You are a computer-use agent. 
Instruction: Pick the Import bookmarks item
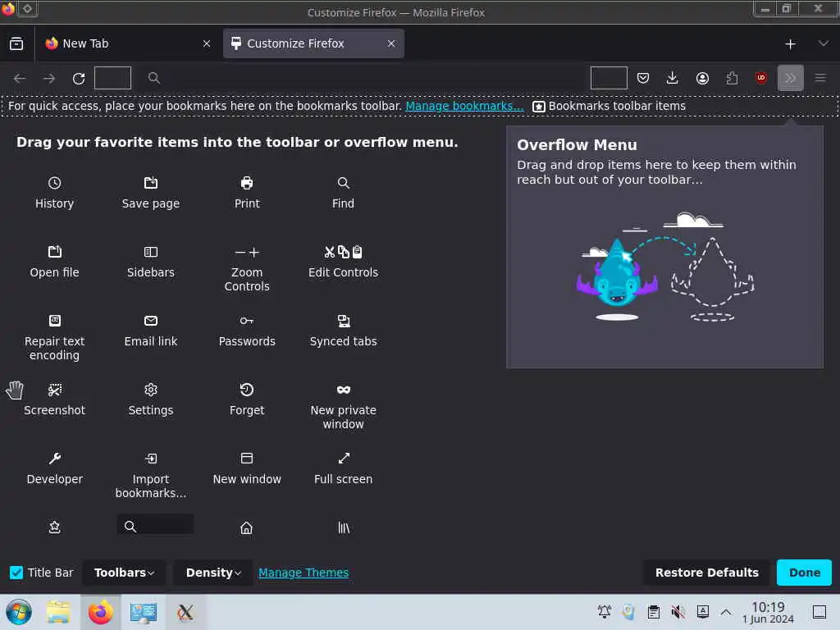(x=151, y=476)
